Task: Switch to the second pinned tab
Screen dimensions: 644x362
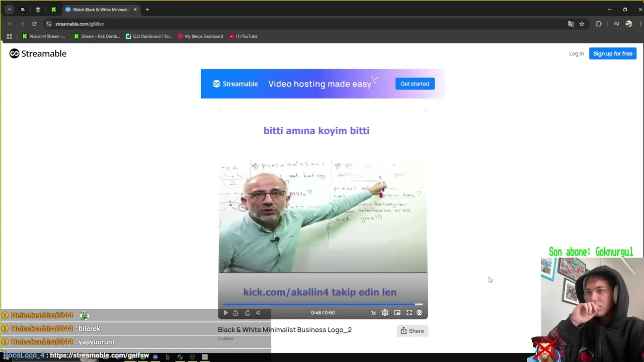Action: click(38, 10)
